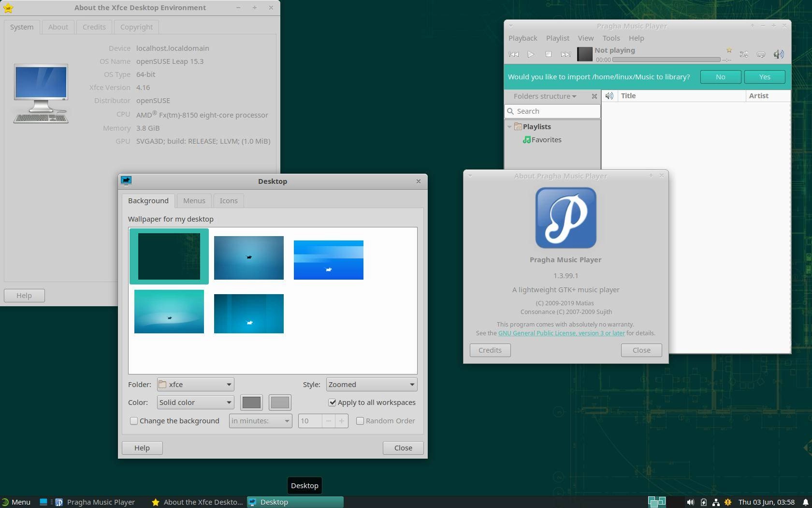Open the in minutes dropdown
The image size is (812, 508).
(x=261, y=421)
